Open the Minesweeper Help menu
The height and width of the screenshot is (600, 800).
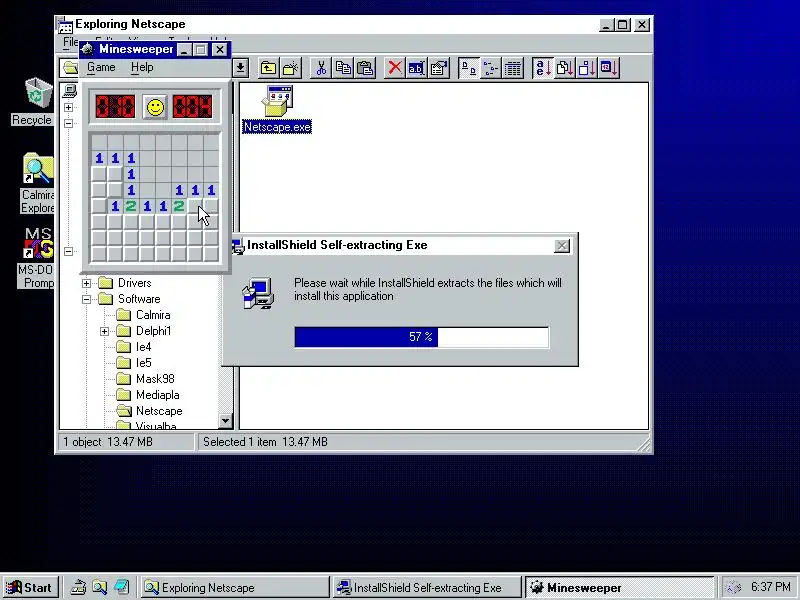[142, 67]
